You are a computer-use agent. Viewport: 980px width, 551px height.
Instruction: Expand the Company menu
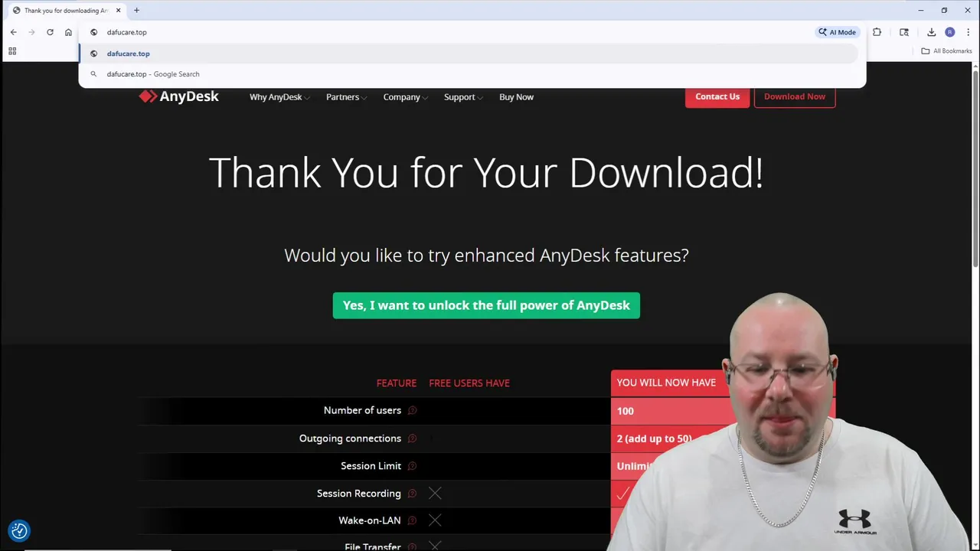point(406,97)
